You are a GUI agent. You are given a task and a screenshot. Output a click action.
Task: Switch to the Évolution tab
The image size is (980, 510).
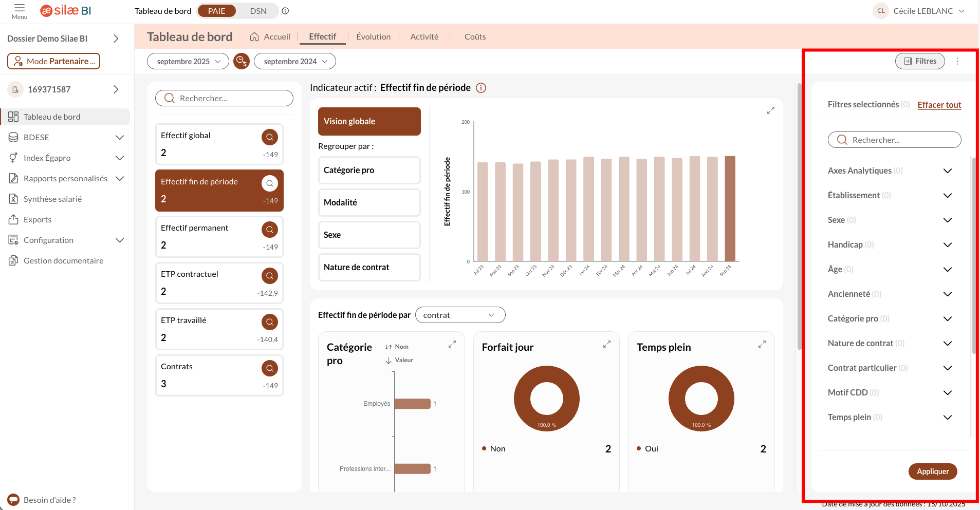(x=373, y=36)
